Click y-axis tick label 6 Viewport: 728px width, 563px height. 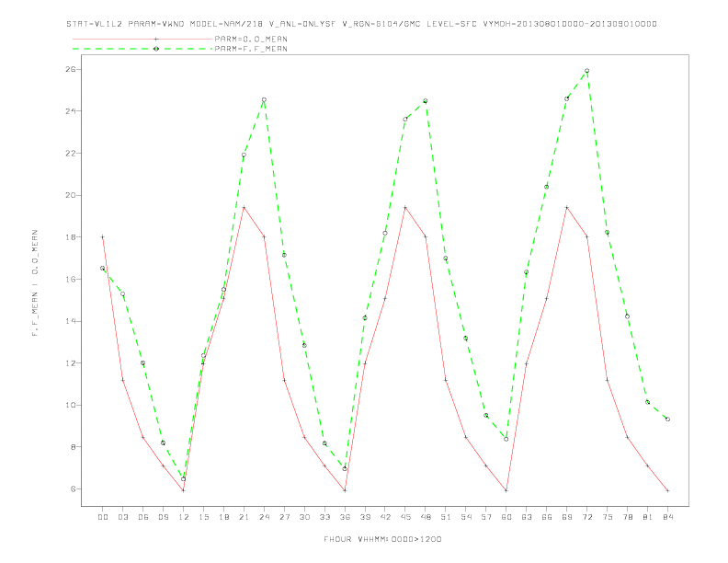coord(74,488)
